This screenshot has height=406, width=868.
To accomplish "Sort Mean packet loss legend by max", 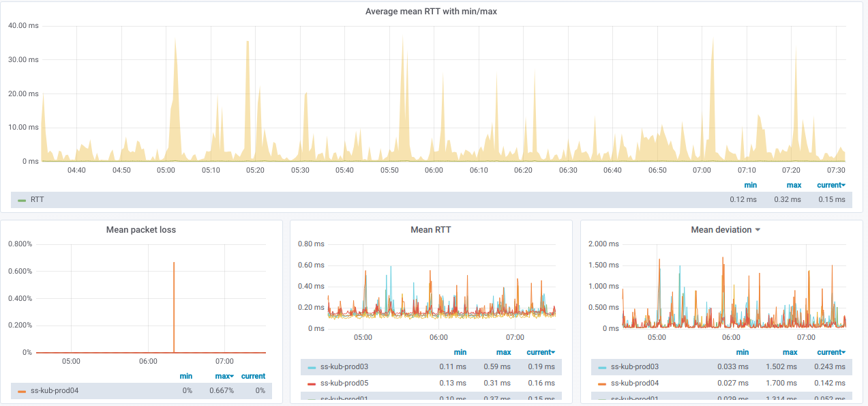I will [x=224, y=376].
